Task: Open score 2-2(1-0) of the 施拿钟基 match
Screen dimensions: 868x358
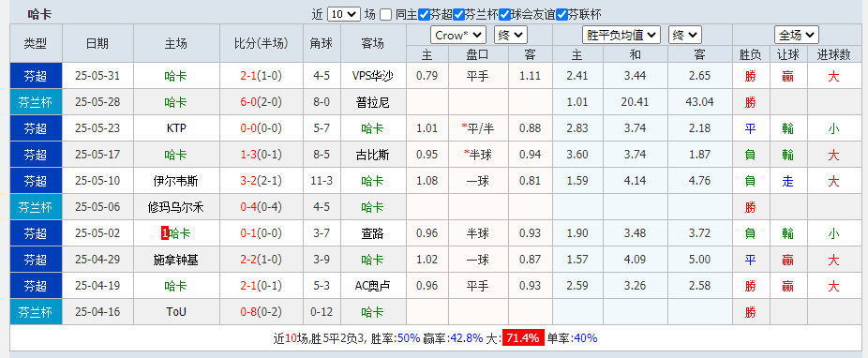Action: [262, 260]
